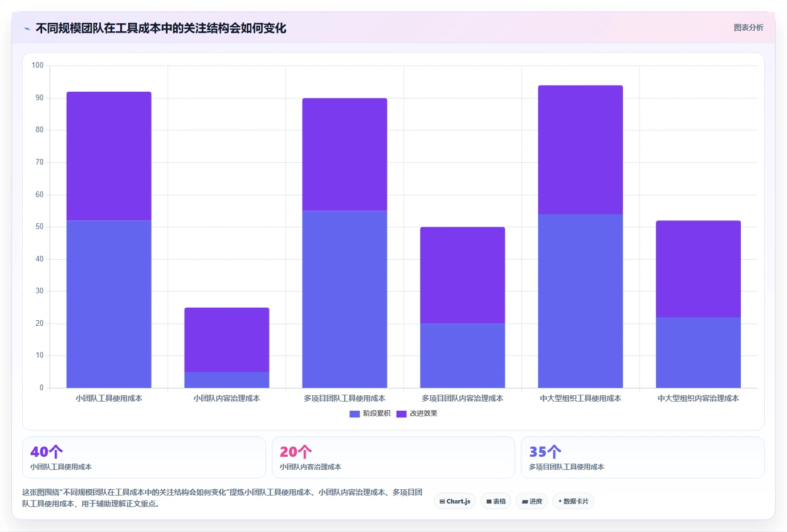
Task: Click the blue segment of 中大型组织工具使用成本 bar
Action: coord(581,301)
